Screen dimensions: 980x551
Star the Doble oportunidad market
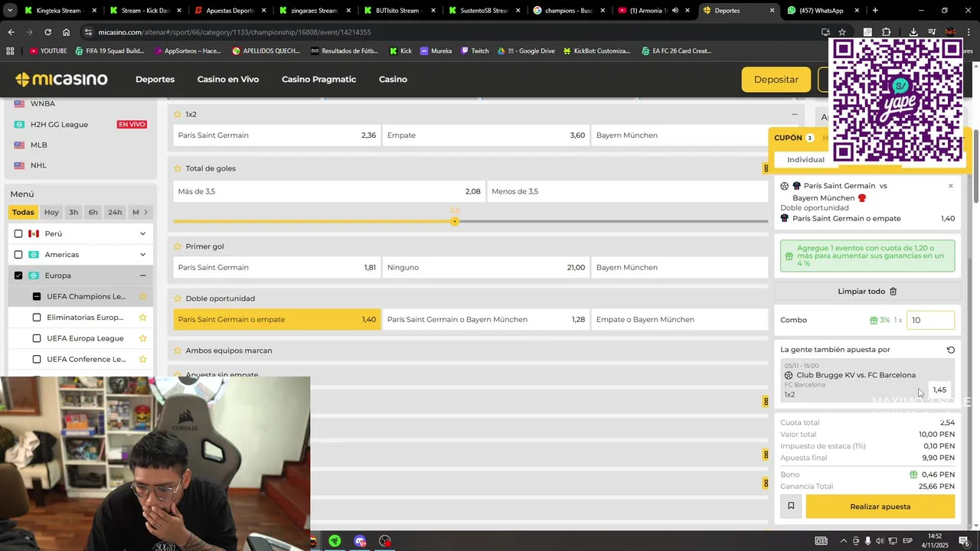(x=178, y=298)
